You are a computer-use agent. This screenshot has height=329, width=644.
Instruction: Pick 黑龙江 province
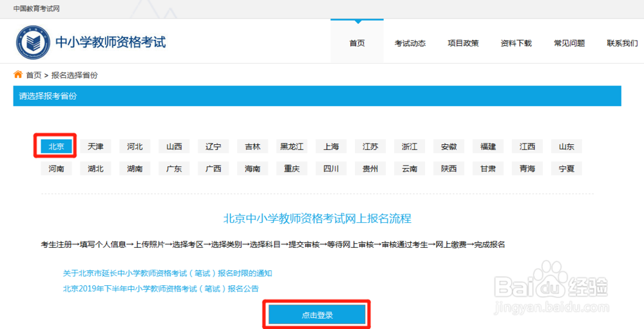[x=292, y=146]
